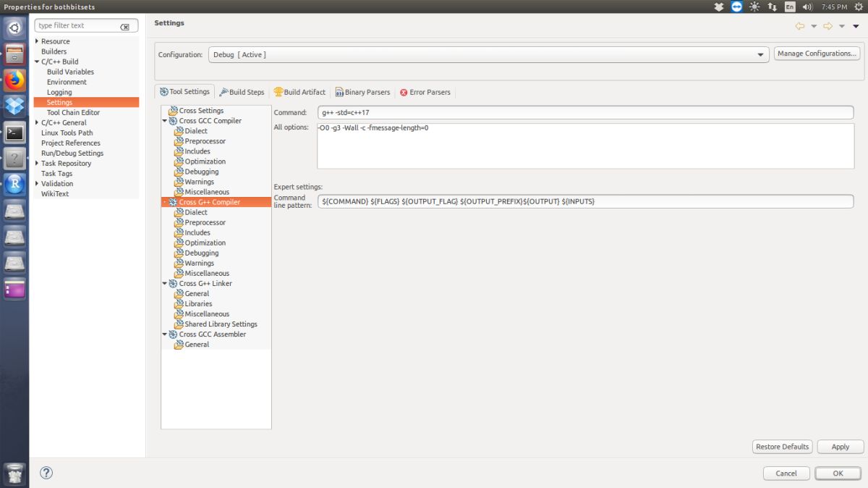The image size is (868, 488).
Task: Open the sound volume indicator
Action: tap(807, 7)
